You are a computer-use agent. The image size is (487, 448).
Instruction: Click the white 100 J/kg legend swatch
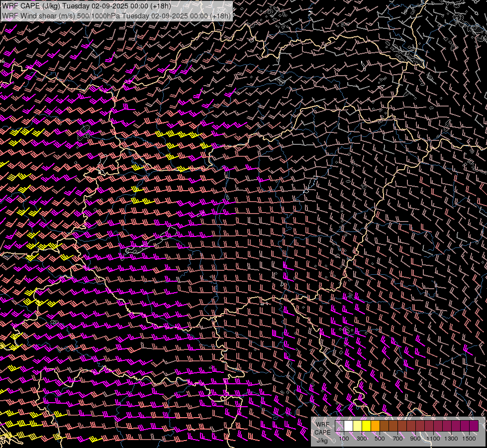[x=349, y=426]
